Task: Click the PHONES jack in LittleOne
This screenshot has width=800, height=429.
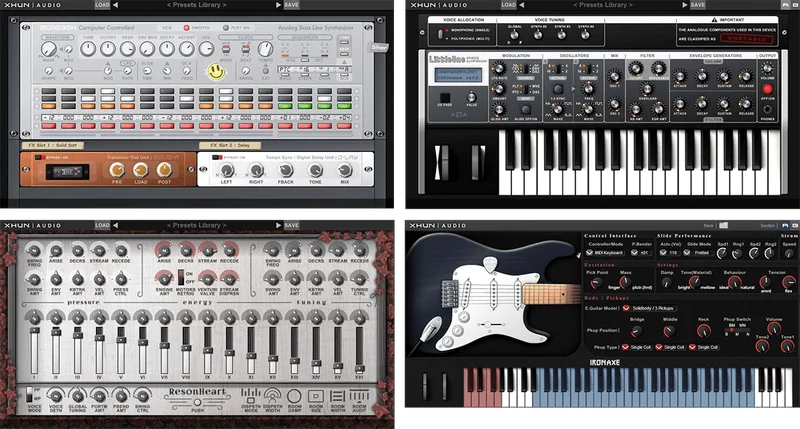Action: click(x=767, y=109)
